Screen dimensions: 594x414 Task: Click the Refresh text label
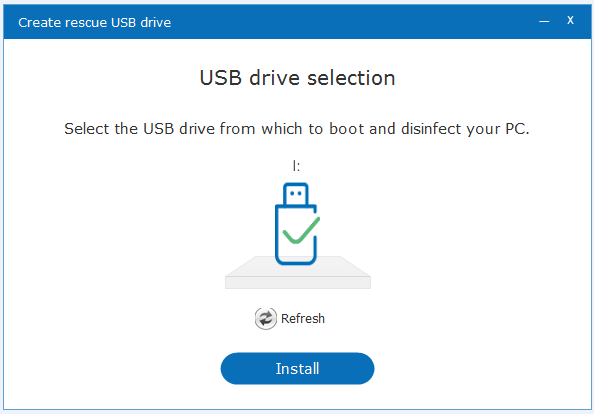pos(303,319)
